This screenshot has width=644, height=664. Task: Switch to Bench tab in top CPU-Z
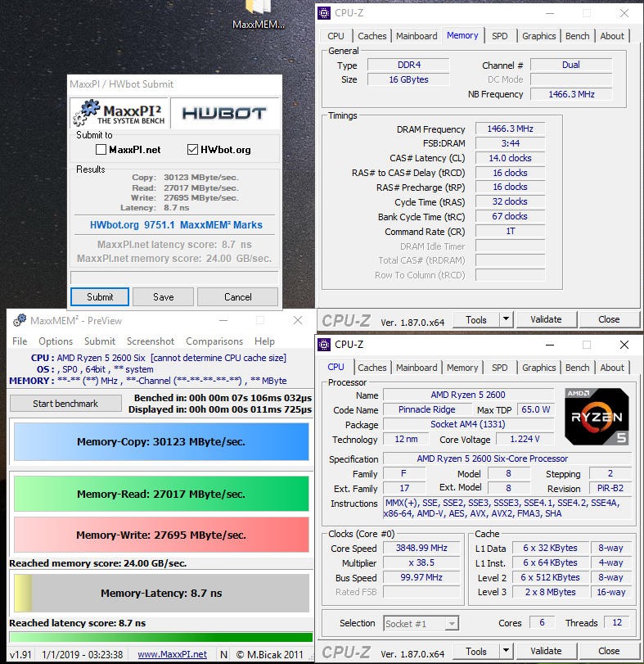[x=577, y=36]
